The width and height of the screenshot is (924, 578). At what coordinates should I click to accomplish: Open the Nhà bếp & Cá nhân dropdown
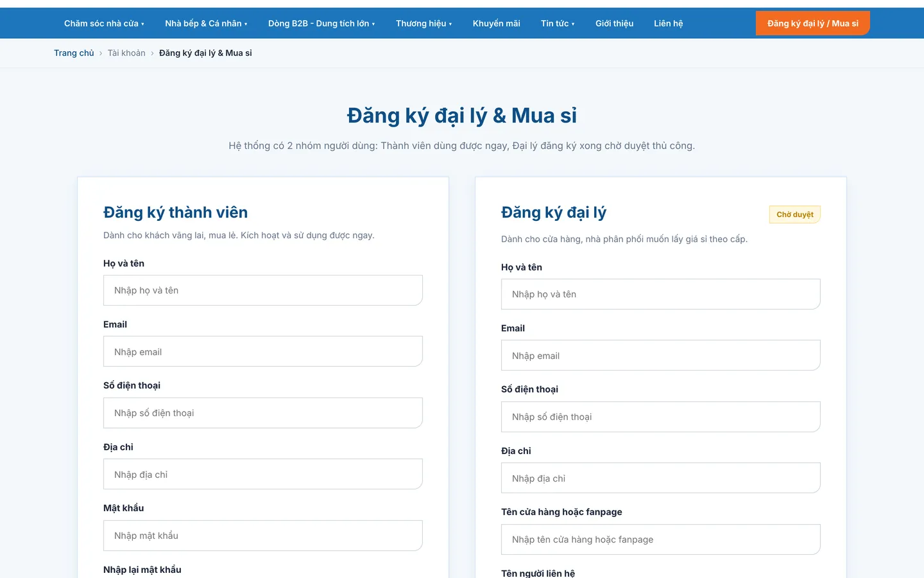[x=206, y=24]
